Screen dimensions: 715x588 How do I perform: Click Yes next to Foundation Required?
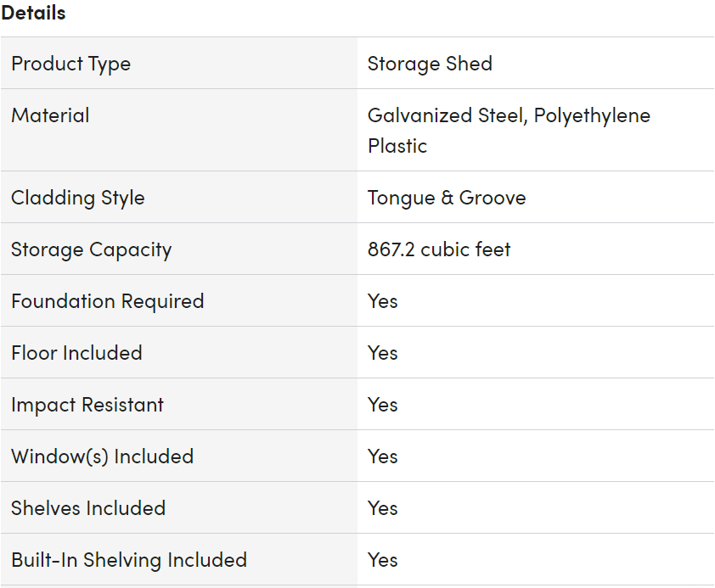point(383,301)
